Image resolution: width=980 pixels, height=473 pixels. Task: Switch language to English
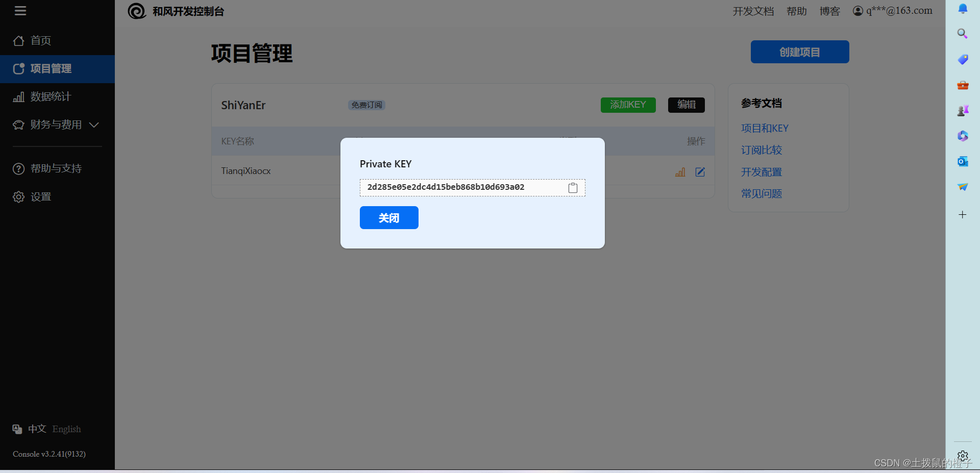[x=66, y=429]
